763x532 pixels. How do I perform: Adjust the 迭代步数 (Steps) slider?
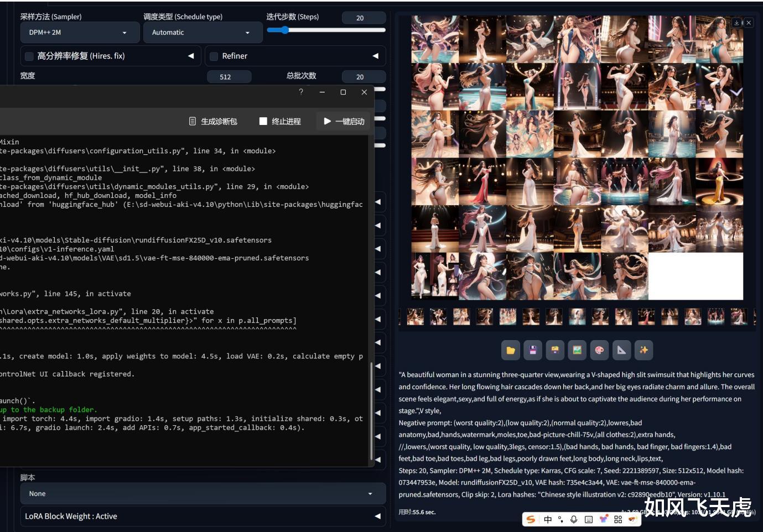pos(326,30)
